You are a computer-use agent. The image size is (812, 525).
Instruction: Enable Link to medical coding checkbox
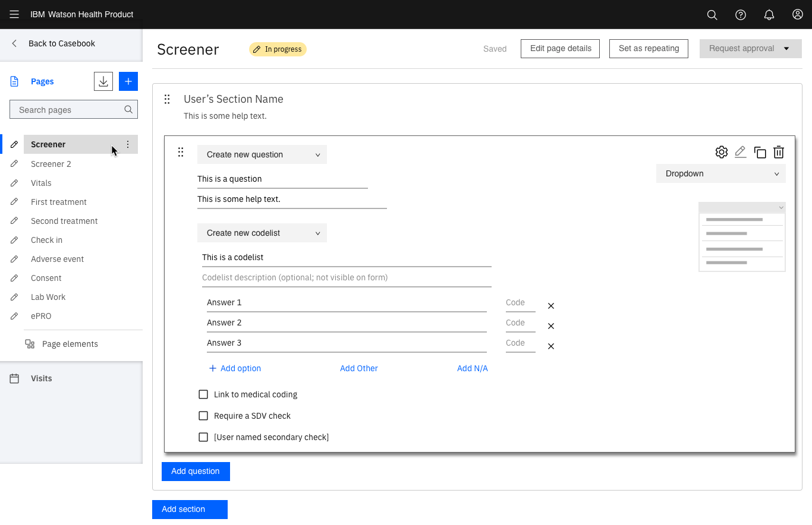point(203,394)
